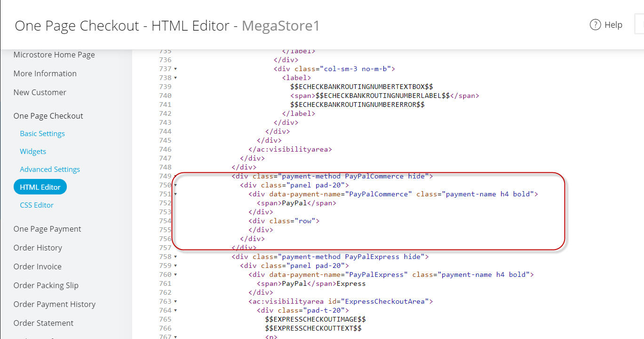This screenshot has width=644, height=339.
Task: Open the Help link
Action: (x=606, y=25)
